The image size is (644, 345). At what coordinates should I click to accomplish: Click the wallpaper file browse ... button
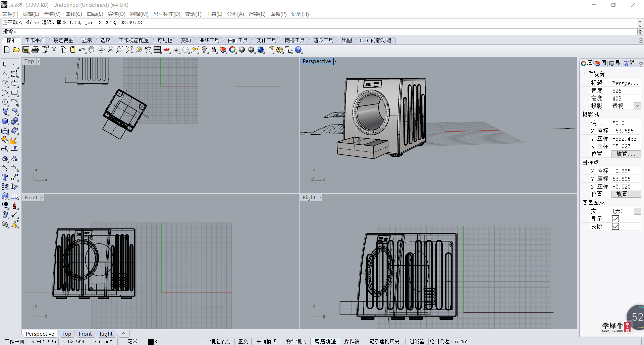point(637,211)
